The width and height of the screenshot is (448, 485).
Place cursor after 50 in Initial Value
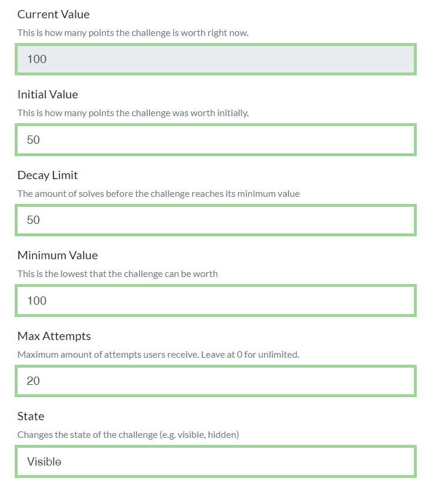click(41, 140)
